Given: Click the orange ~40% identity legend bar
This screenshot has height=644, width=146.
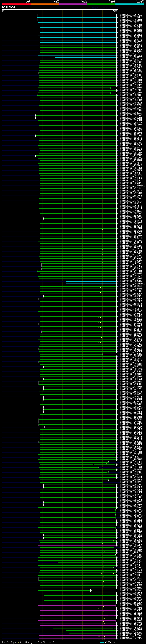Looking at the screenshot, I should 45,4.
